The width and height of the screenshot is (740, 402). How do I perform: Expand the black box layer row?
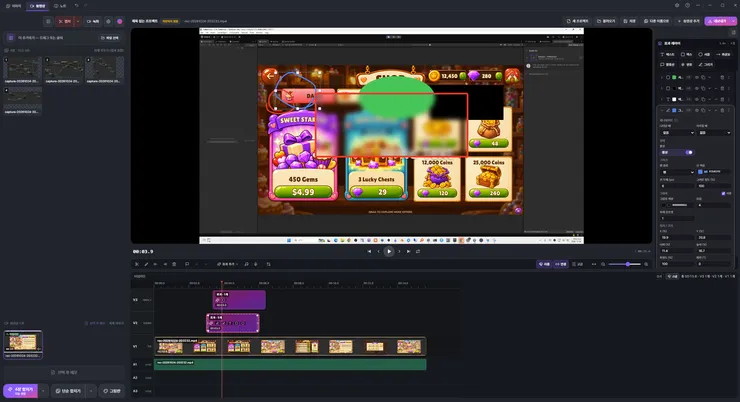(x=662, y=88)
